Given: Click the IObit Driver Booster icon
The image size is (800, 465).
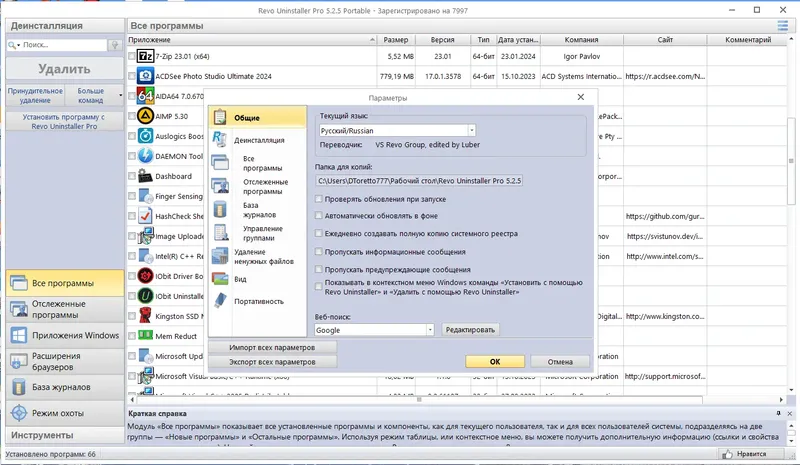Looking at the screenshot, I should click(x=145, y=276).
